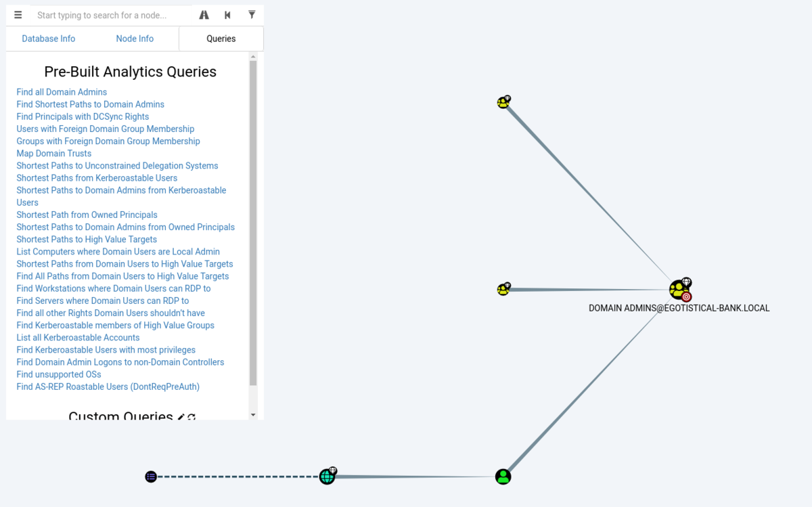Run Find Principals with DCSync Rights
The image size is (812, 507).
83,116
